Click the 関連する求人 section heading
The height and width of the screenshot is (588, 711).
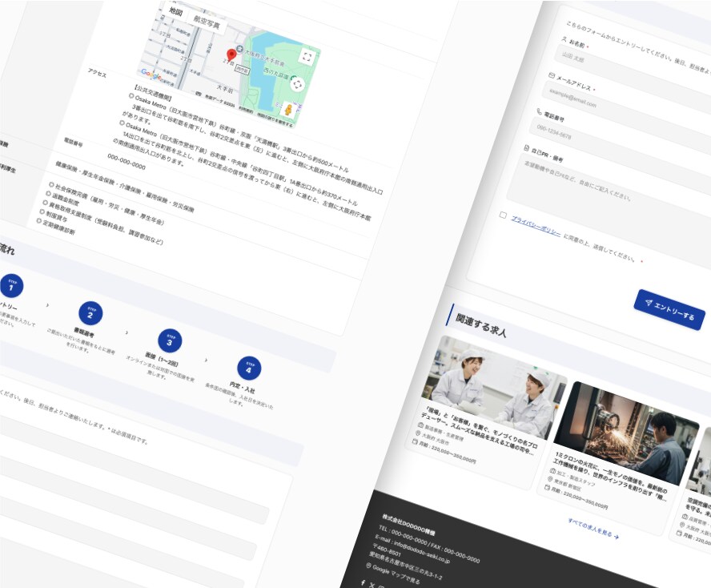tap(480, 325)
